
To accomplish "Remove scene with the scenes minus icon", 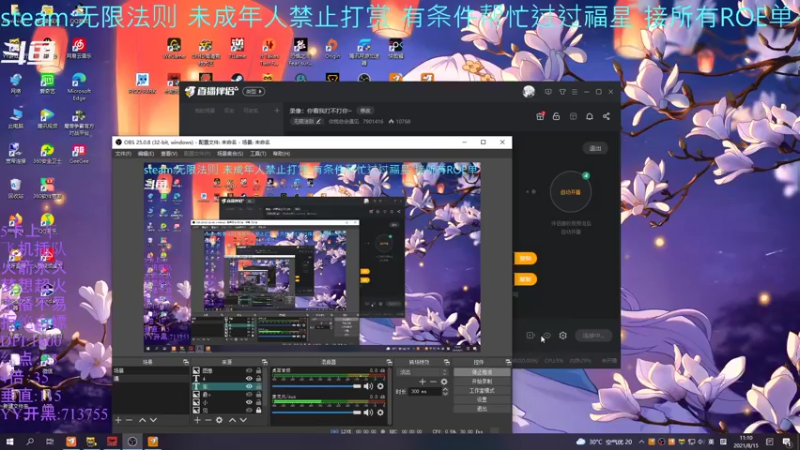I will pyautogui.click(x=129, y=420).
